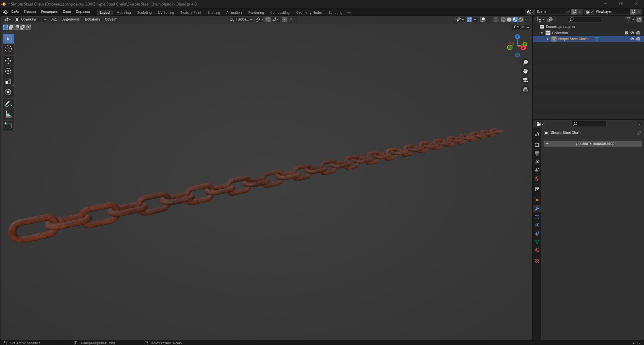Screen dimensions: 644x345
Task: Switch to camera view with camera gizmo
Action: point(525,80)
